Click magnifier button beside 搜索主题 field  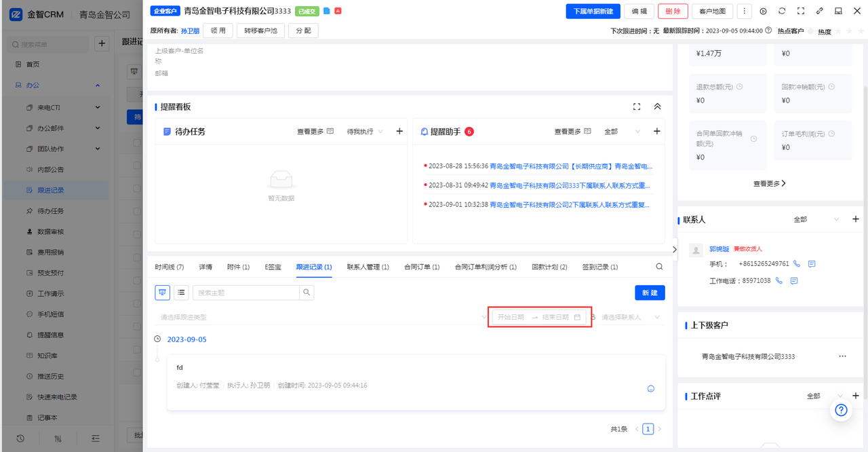coord(307,293)
